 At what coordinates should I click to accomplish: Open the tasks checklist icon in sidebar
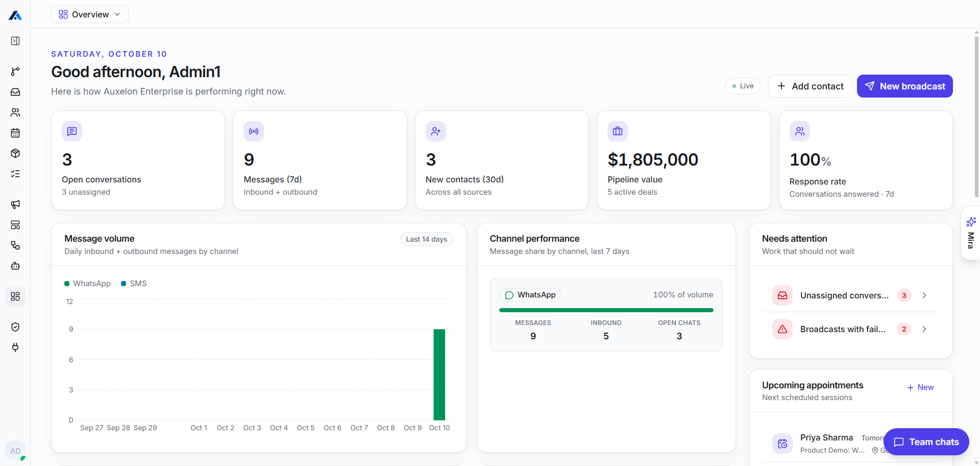tap(15, 174)
